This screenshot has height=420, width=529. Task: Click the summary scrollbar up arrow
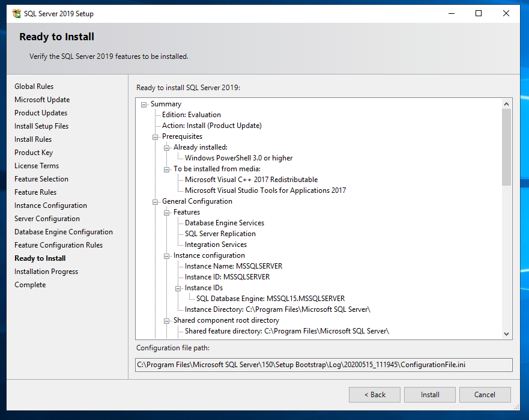(x=506, y=104)
